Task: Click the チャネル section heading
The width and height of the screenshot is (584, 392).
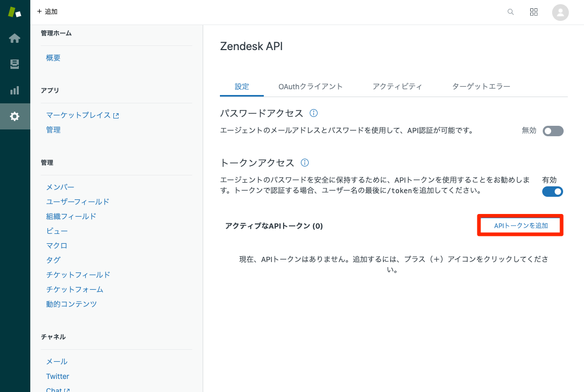Action: click(x=53, y=337)
